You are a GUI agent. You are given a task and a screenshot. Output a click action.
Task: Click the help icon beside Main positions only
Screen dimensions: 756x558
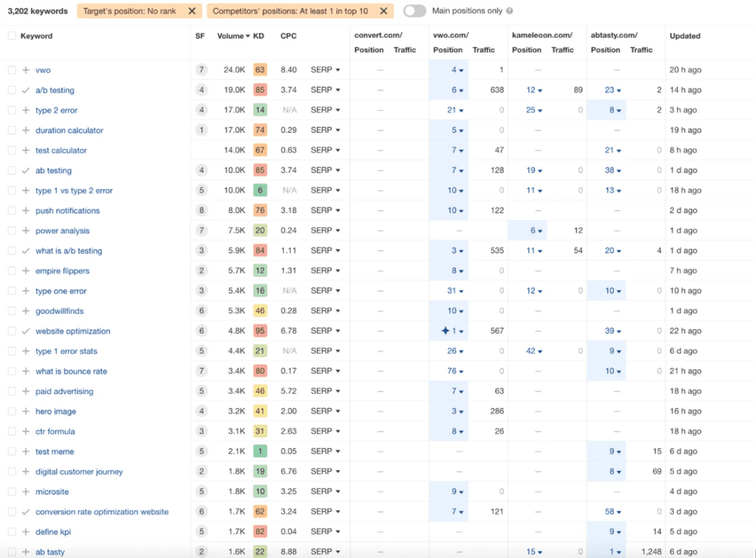[x=509, y=10]
